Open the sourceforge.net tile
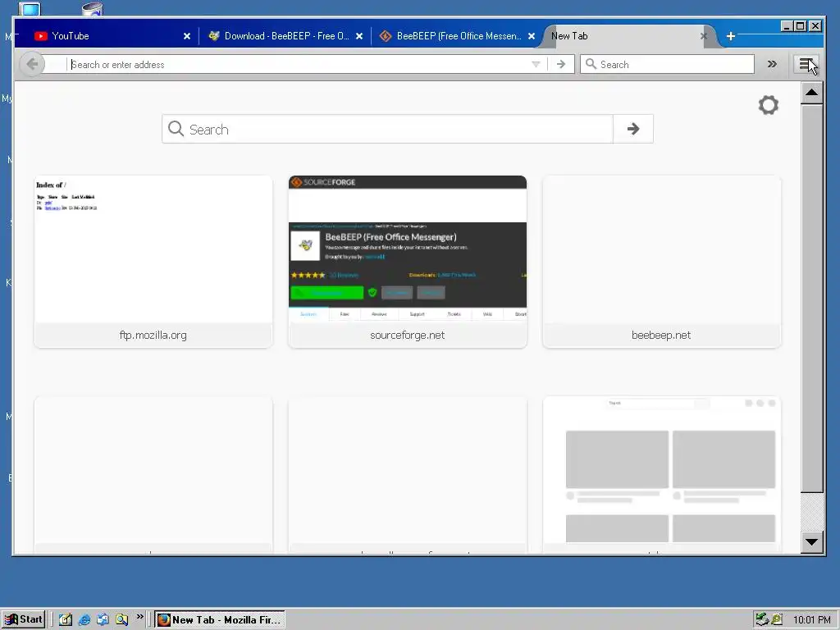 [408, 262]
